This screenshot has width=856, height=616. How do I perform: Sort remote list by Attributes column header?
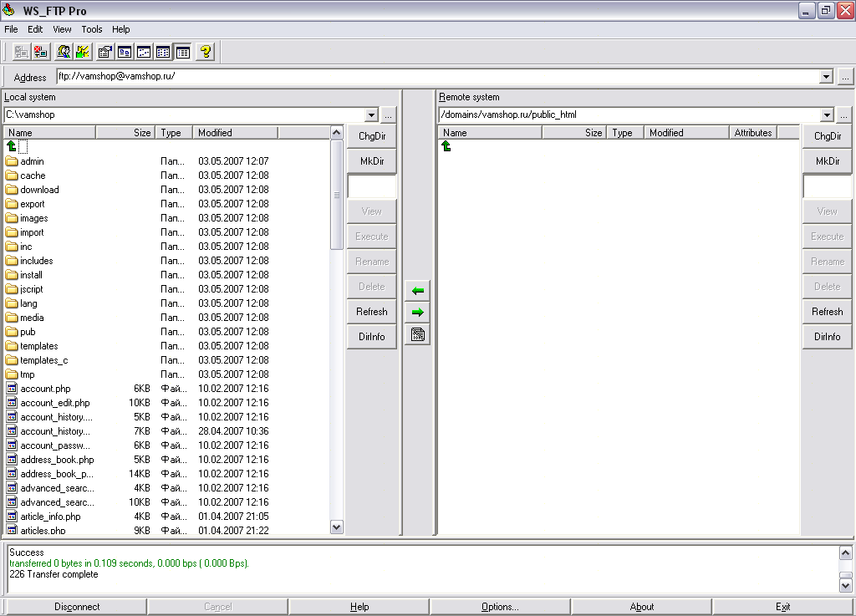click(753, 133)
